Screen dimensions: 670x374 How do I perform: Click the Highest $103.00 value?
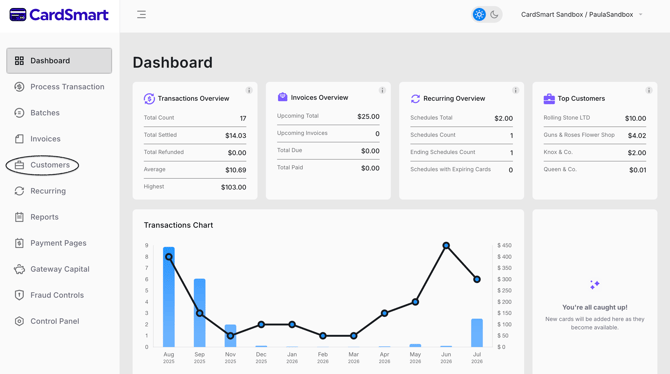234,187
